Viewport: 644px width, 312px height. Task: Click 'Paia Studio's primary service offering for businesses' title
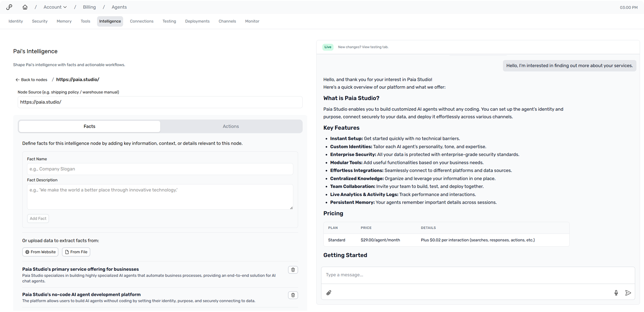pos(80,269)
